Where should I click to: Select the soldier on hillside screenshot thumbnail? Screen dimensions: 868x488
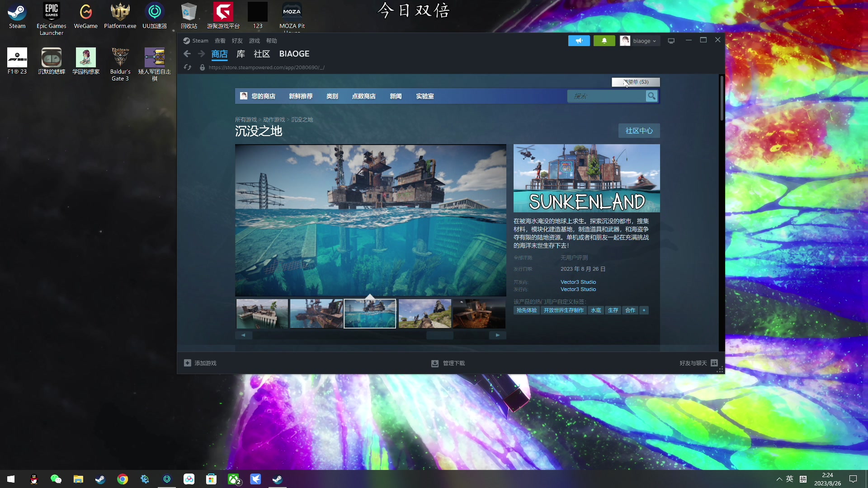click(425, 313)
